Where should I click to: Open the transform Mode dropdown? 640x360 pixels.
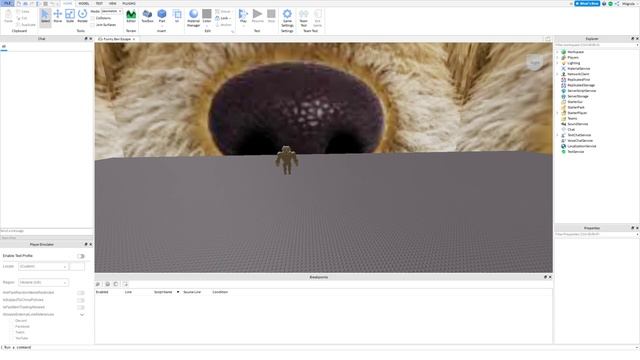tap(111, 11)
